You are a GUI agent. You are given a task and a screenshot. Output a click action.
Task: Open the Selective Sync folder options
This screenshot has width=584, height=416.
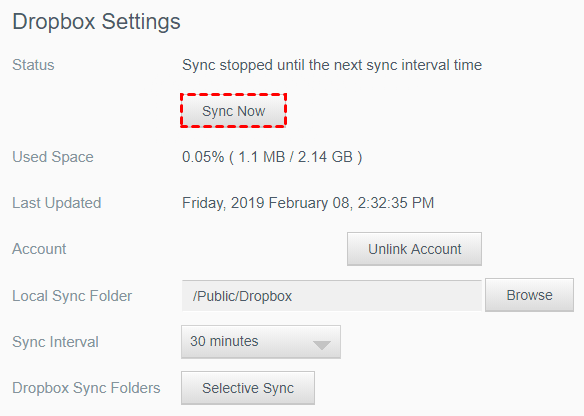tap(248, 388)
